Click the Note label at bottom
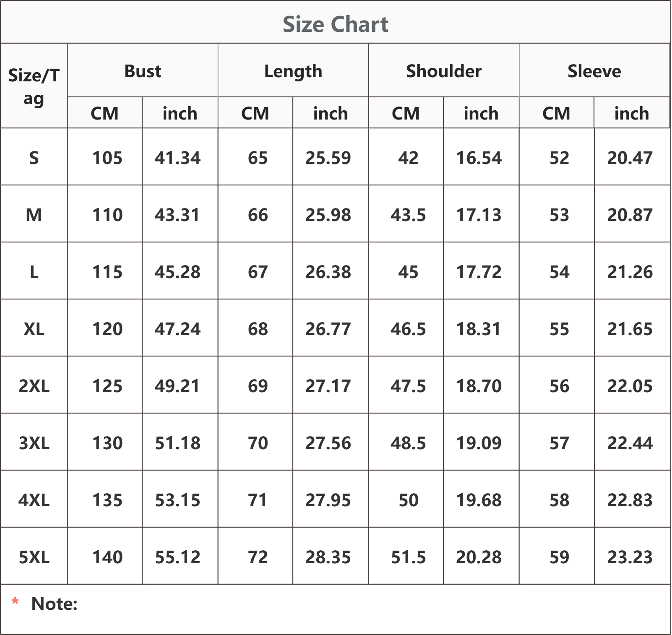 tap(55, 604)
